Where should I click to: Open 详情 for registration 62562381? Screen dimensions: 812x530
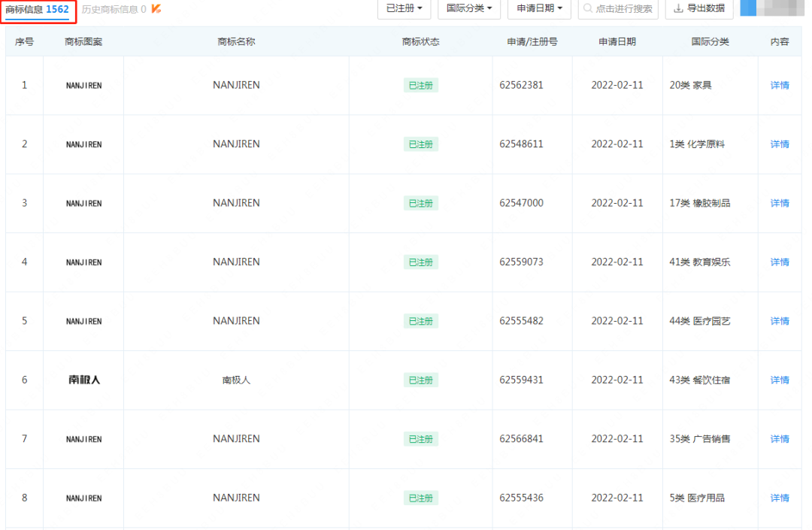pyautogui.click(x=780, y=86)
